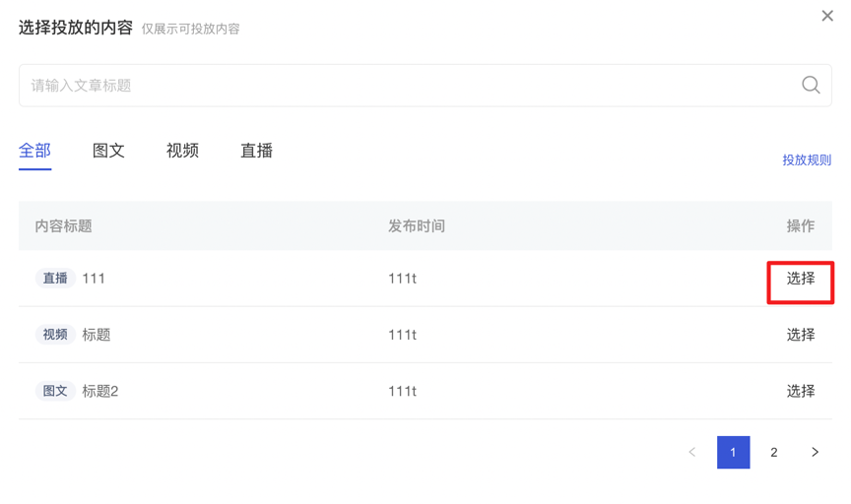
Task: Switch to the 视频 tab
Action: point(182,151)
